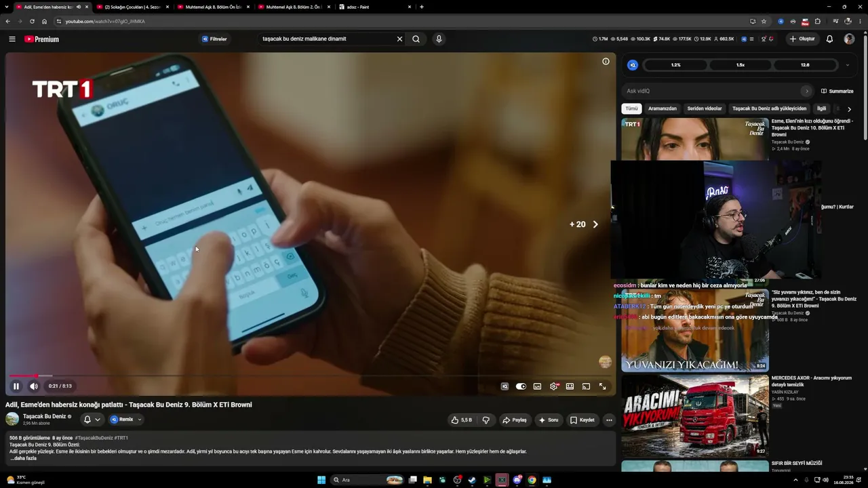This screenshot has height=488, width=868.
Task: Pause the video playback
Action: coord(16,386)
